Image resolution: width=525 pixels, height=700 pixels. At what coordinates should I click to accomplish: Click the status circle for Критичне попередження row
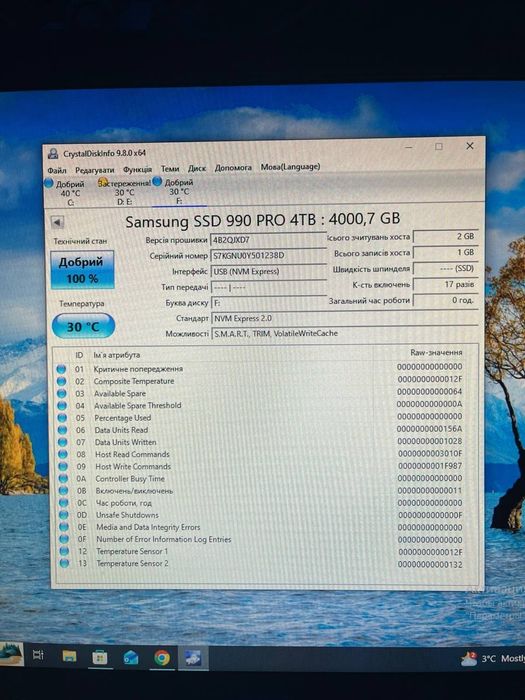click(61, 369)
